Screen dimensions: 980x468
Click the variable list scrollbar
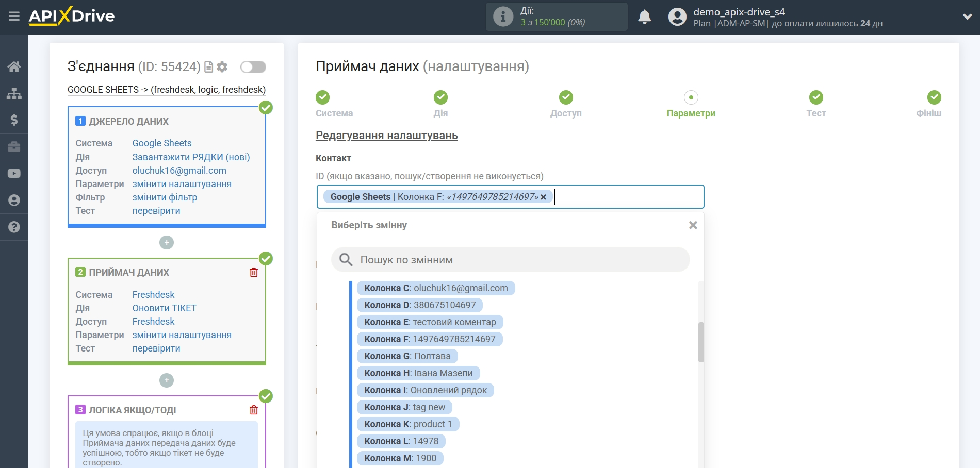pos(701,342)
